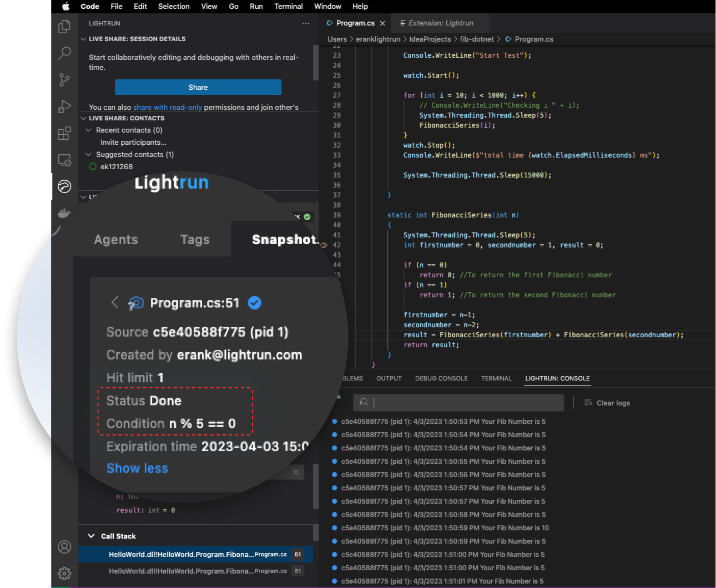This screenshot has height=588, width=716.
Task: Open the Search view in activity bar
Action: [x=64, y=53]
